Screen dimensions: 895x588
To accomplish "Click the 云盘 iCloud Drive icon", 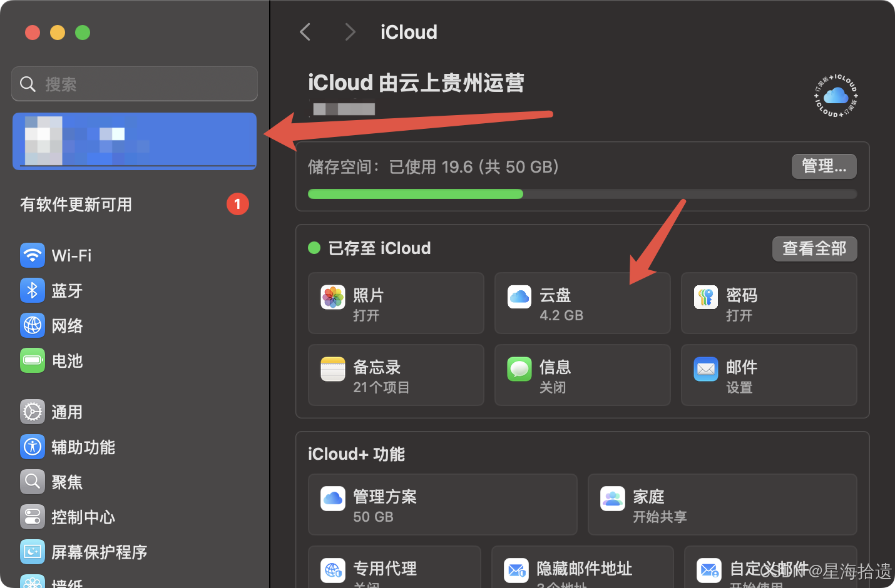I will pos(519,297).
